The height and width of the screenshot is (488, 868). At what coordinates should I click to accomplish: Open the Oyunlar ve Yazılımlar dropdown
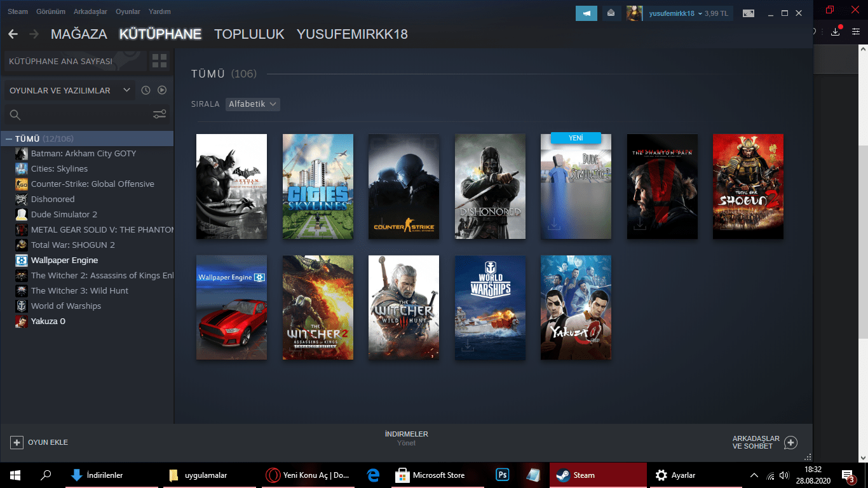(69, 90)
